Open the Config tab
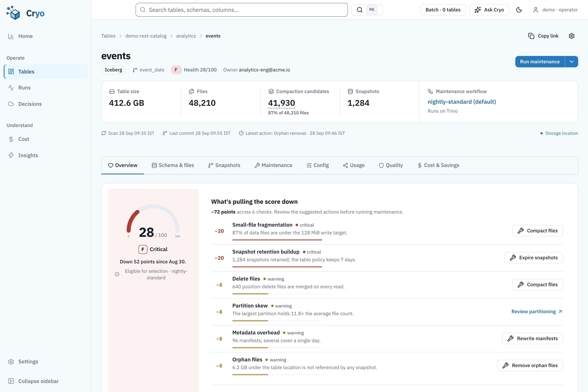The image size is (588, 392). click(317, 165)
